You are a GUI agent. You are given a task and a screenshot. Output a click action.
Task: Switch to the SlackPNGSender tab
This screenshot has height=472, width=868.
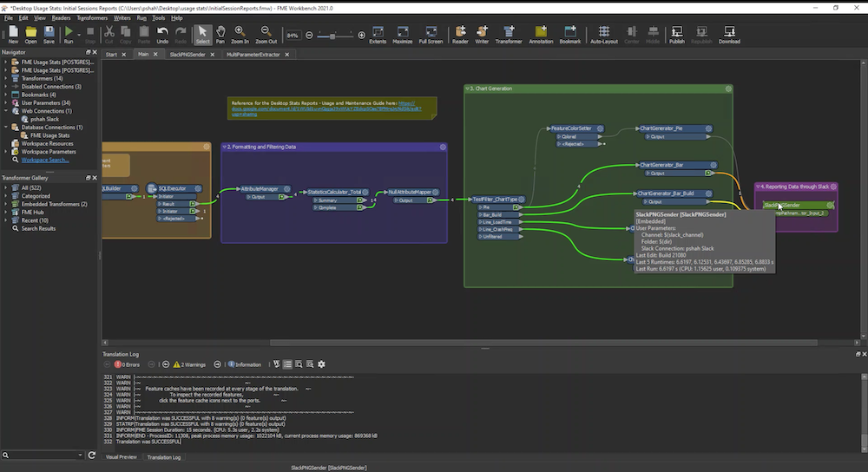(187, 54)
